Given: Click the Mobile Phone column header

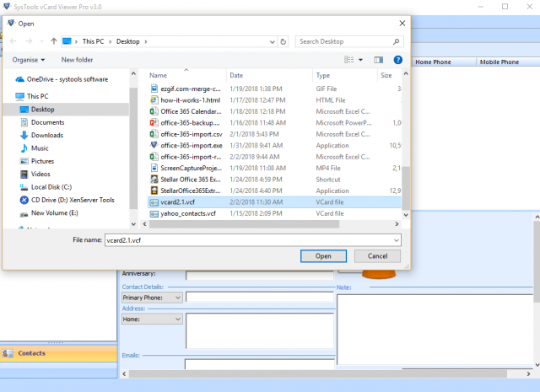Looking at the screenshot, I should [x=499, y=62].
